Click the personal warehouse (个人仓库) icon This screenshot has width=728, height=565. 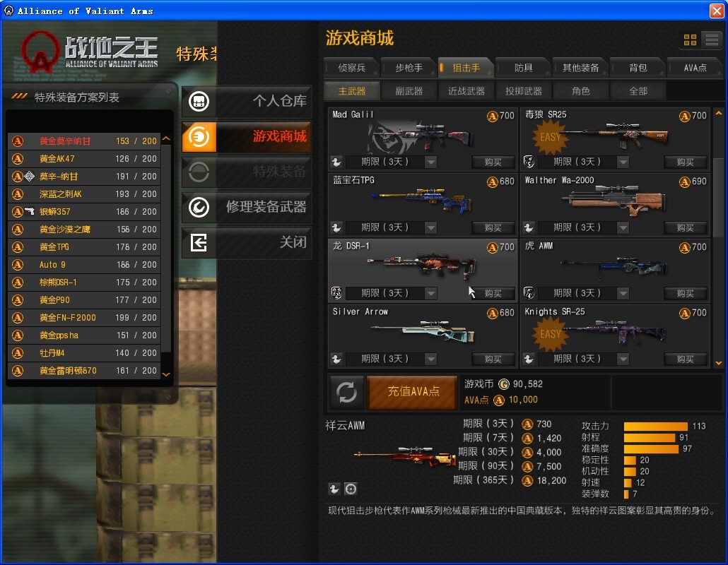point(199,101)
